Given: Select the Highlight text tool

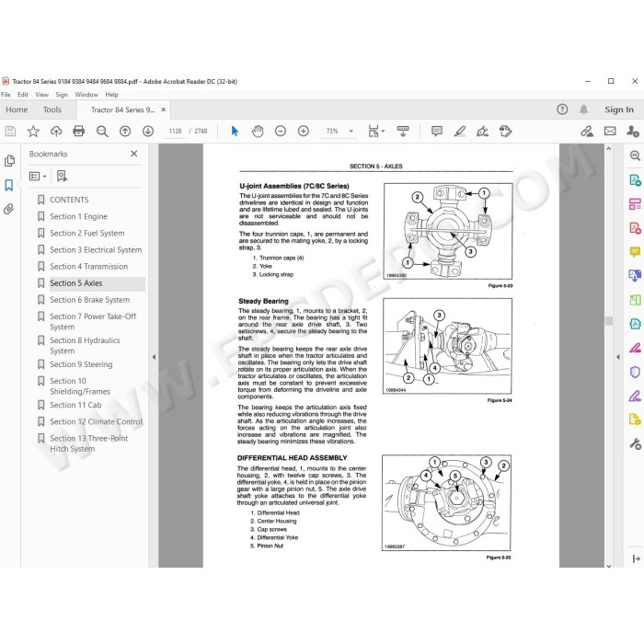Looking at the screenshot, I should pyautogui.click(x=460, y=132).
